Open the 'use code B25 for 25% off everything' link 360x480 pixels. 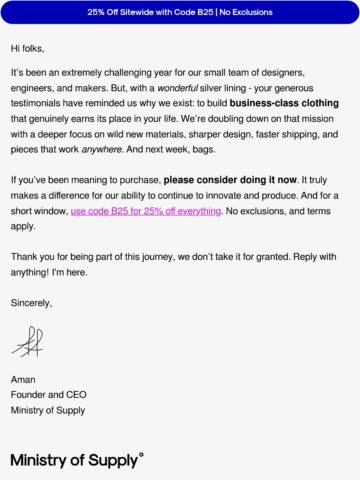click(x=146, y=211)
